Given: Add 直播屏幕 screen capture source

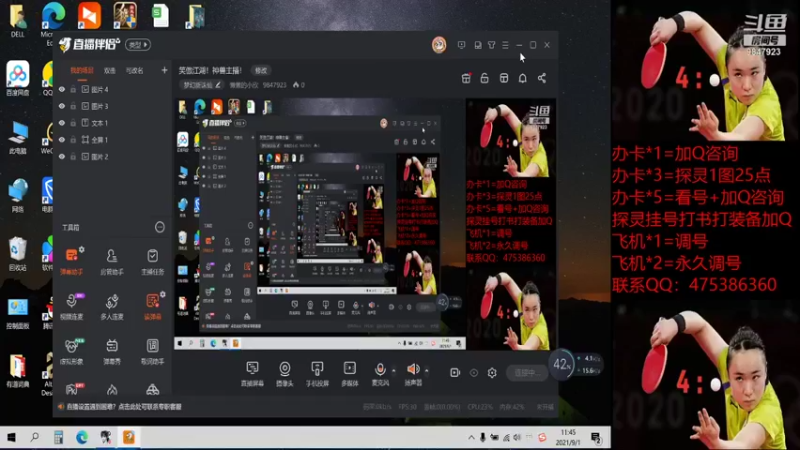Looking at the screenshot, I should [x=252, y=373].
